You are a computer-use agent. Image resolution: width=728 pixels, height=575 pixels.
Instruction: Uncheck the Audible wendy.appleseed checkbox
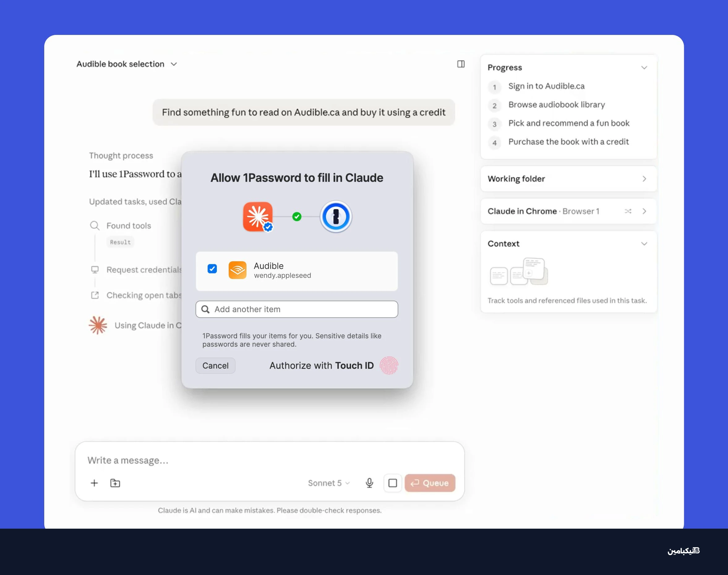coord(212,268)
